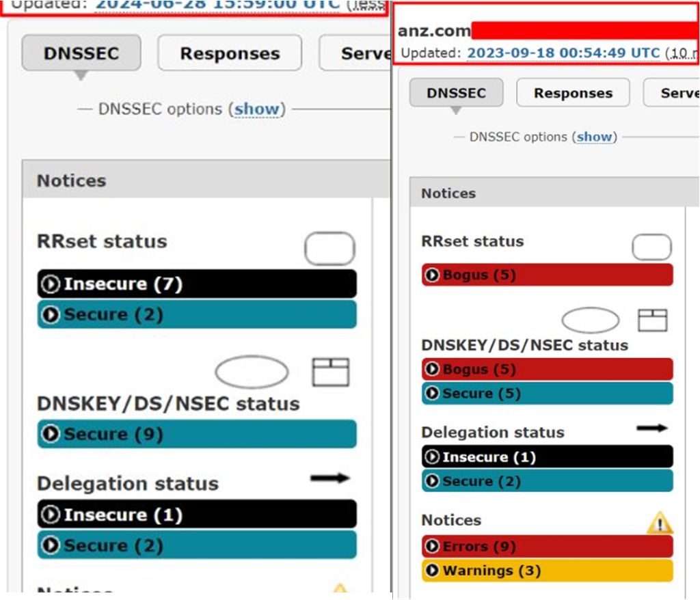Click the DNSKEY ellipse icon in the anz.com panel

point(590,321)
